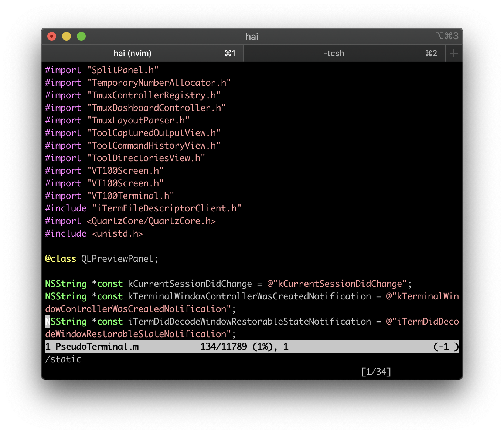The height and width of the screenshot is (434, 504).
Task: Click the green zoom window button
Action: pos(81,36)
